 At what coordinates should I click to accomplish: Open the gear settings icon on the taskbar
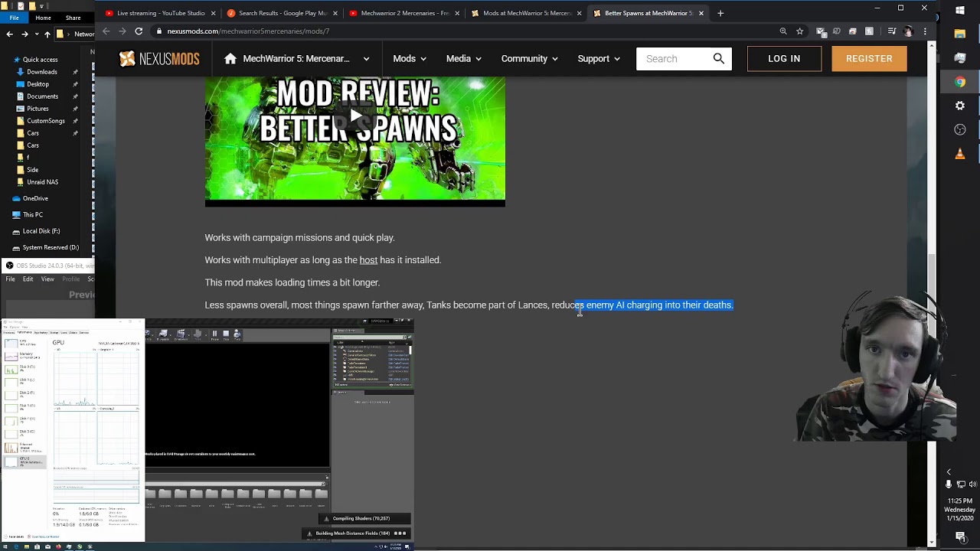click(x=960, y=106)
